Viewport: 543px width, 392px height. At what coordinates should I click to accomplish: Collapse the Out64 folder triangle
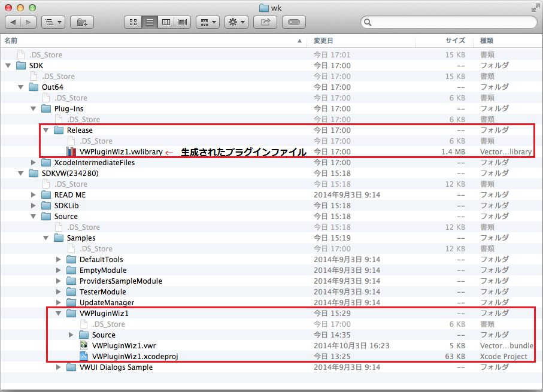pos(21,87)
